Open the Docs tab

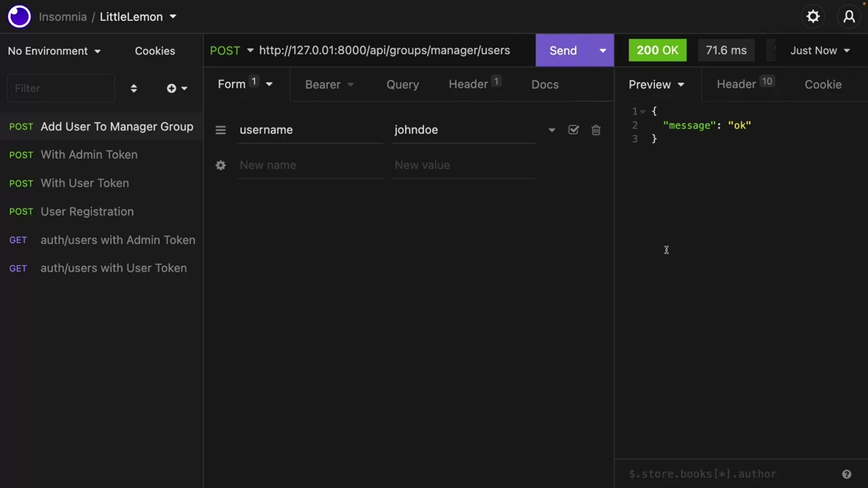(545, 85)
